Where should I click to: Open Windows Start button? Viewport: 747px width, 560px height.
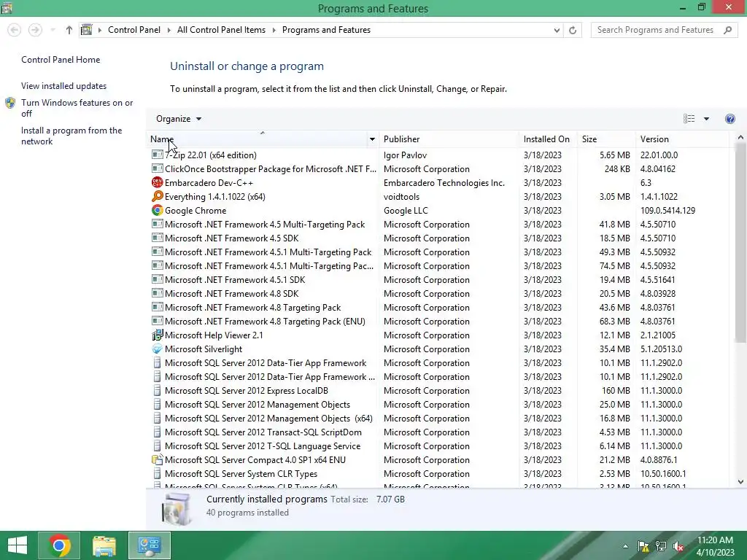pyautogui.click(x=18, y=545)
